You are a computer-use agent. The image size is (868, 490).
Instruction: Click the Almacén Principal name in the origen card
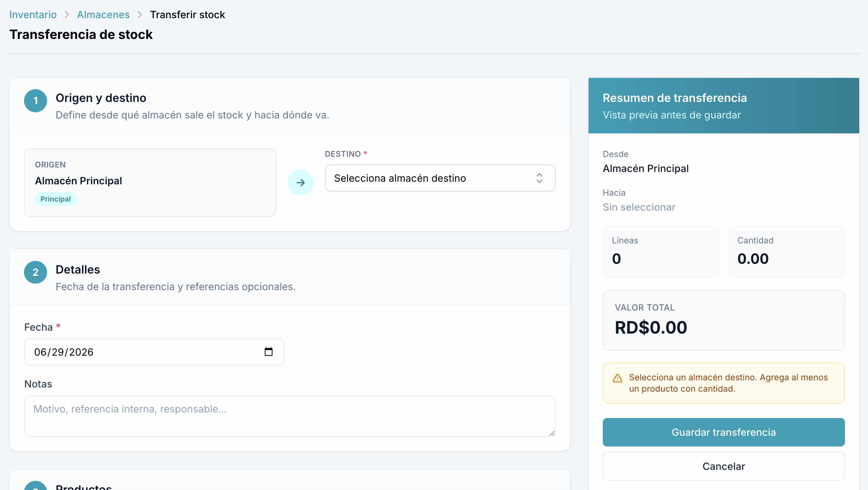[x=79, y=181]
